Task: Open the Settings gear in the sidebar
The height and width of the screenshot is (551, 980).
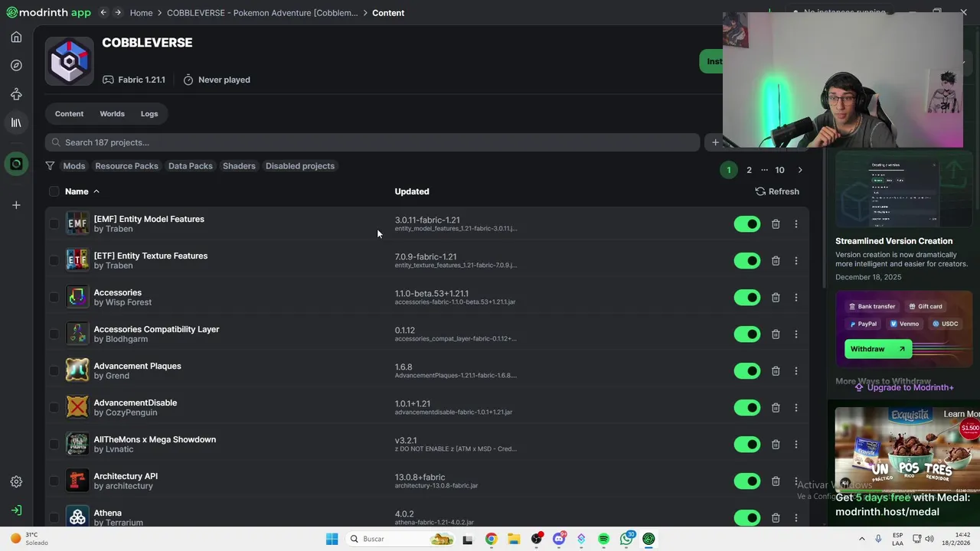Action: (16, 481)
